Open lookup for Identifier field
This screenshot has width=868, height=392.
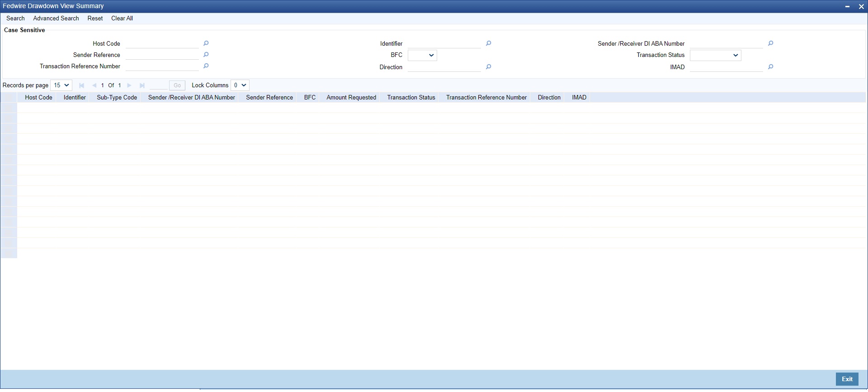click(488, 43)
